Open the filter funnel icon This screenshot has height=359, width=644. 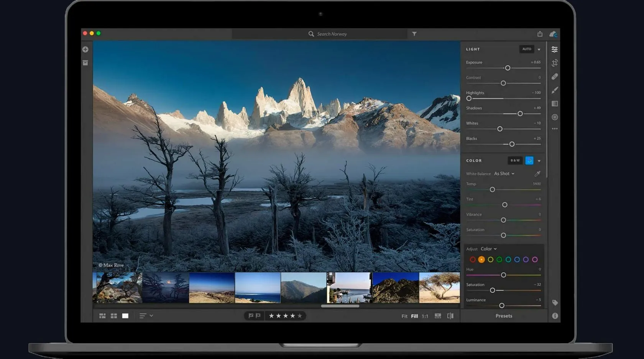coord(414,34)
